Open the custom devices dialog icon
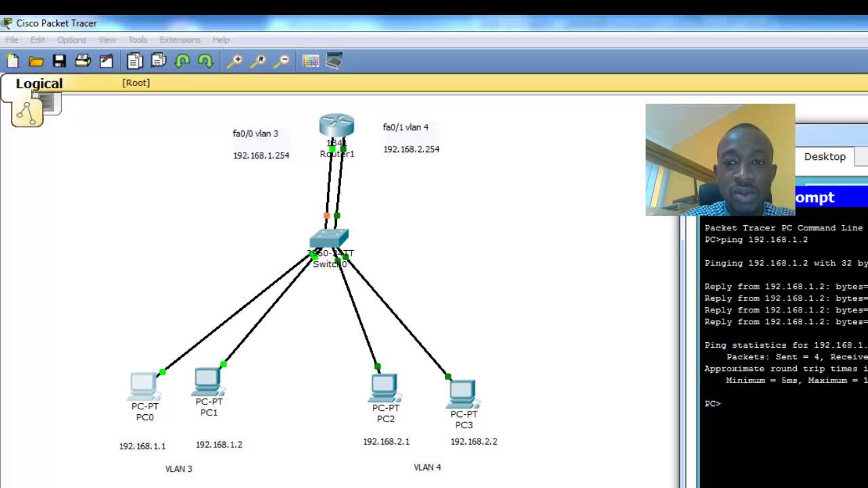868x488 pixels. [x=334, y=61]
